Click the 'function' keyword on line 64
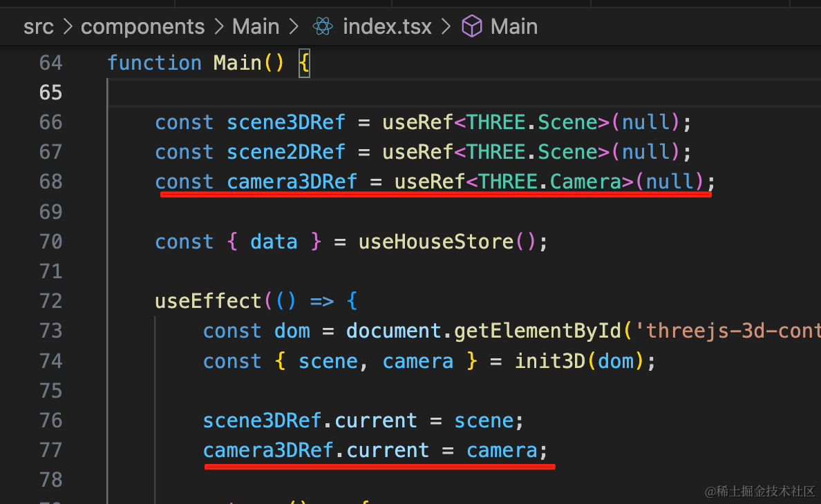This screenshot has width=821, height=504. coord(155,64)
